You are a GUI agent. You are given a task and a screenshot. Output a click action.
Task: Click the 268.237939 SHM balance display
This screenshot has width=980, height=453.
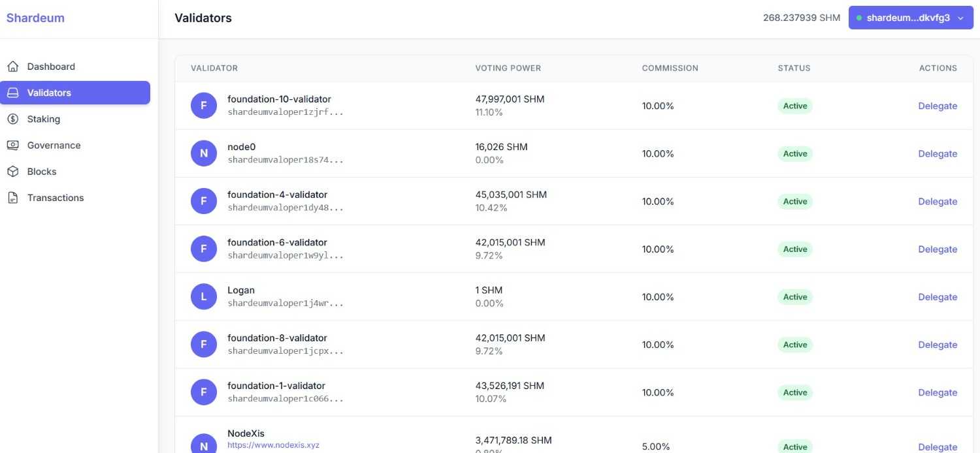(x=800, y=18)
